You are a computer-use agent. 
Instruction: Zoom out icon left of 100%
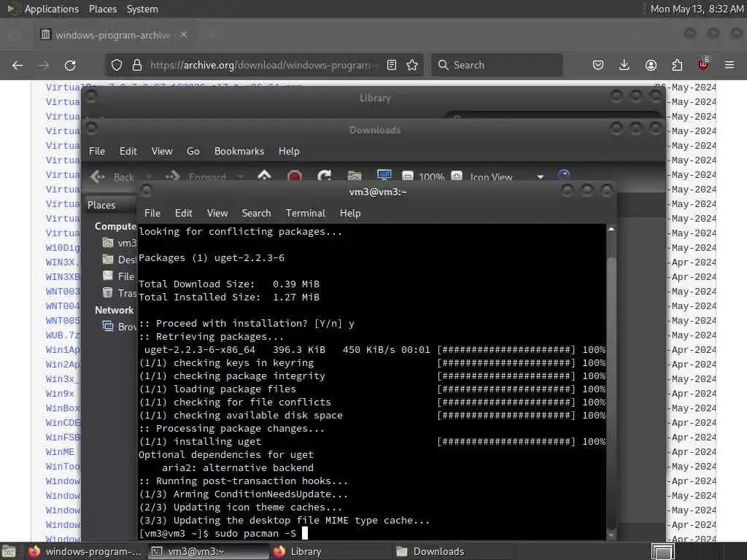tap(408, 176)
